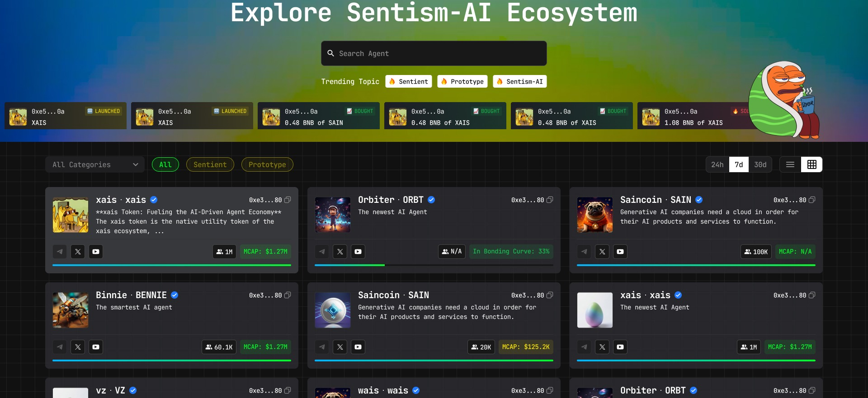Open the wais agent title
This screenshot has width=868, height=398.
click(383, 390)
